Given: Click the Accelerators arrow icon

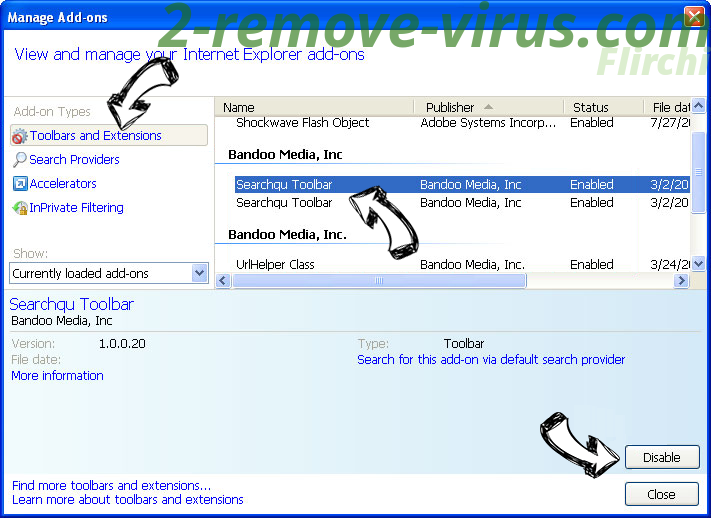Looking at the screenshot, I should [x=20, y=184].
